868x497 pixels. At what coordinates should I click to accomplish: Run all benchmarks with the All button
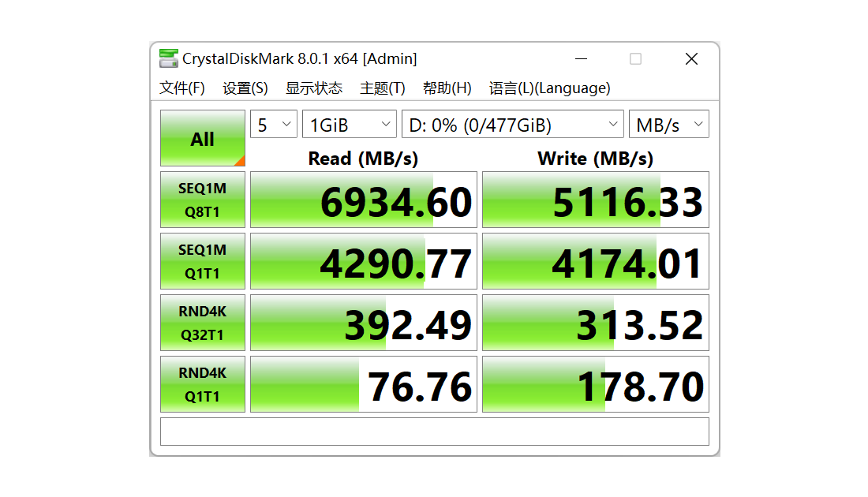click(x=203, y=138)
